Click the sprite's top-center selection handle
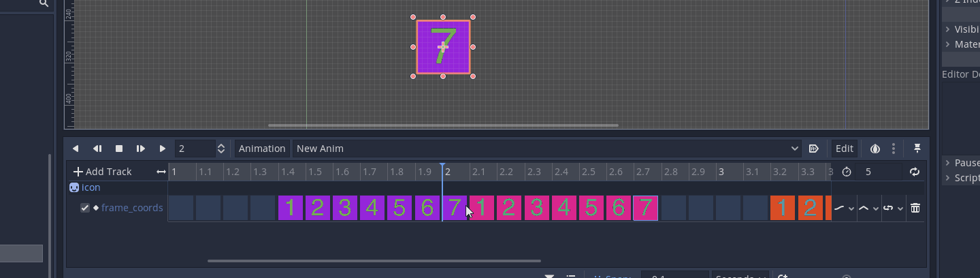The width and height of the screenshot is (980, 278). (443, 17)
